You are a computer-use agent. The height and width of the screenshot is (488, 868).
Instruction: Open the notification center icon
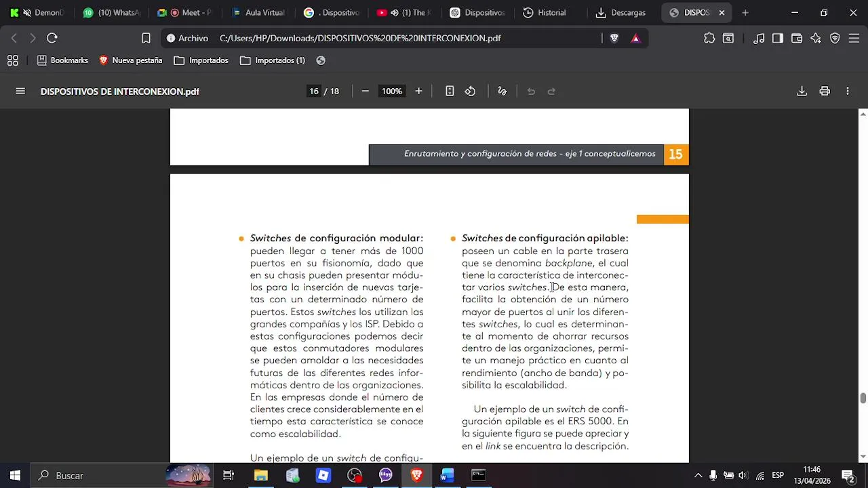click(x=848, y=475)
